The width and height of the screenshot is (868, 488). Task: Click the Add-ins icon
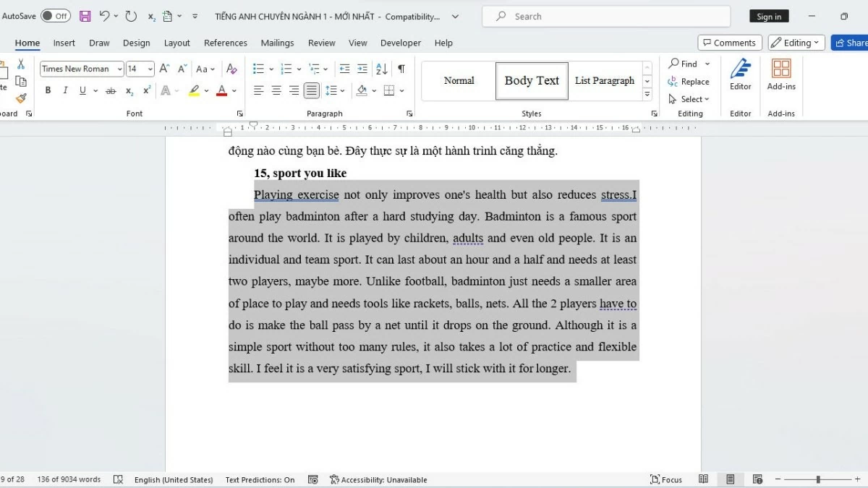[x=781, y=74]
